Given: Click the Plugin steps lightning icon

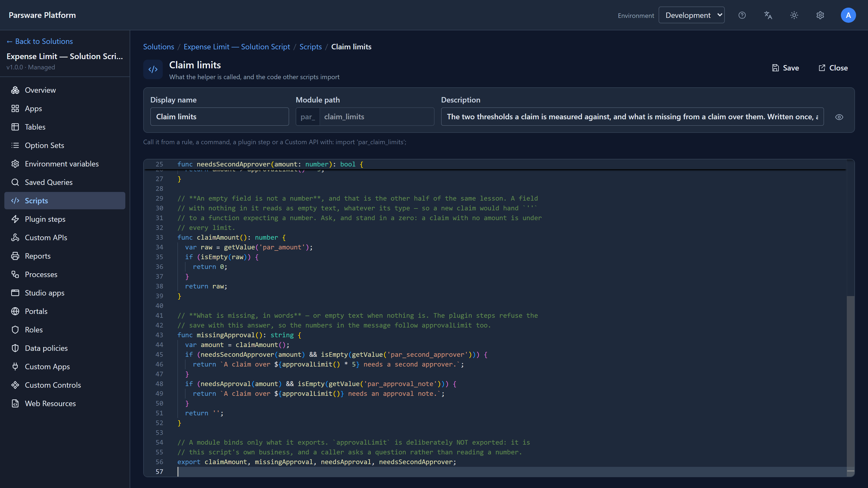Looking at the screenshot, I should (15, 219).
